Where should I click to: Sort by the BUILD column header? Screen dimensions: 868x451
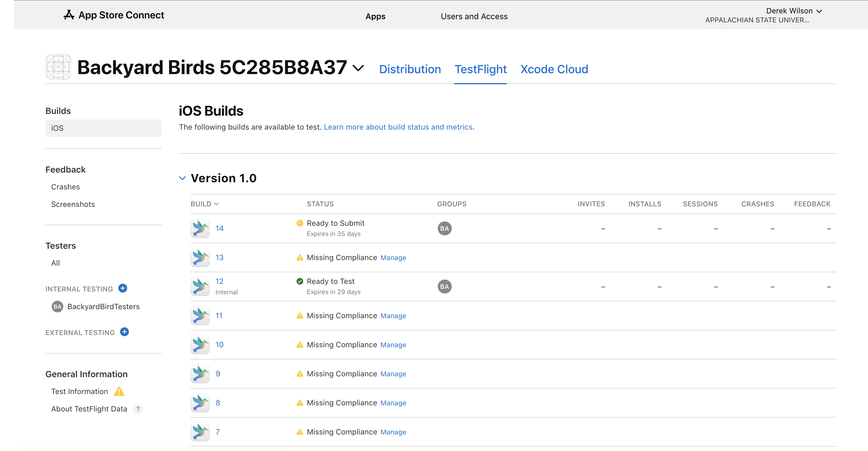click(x=205, y=204)
